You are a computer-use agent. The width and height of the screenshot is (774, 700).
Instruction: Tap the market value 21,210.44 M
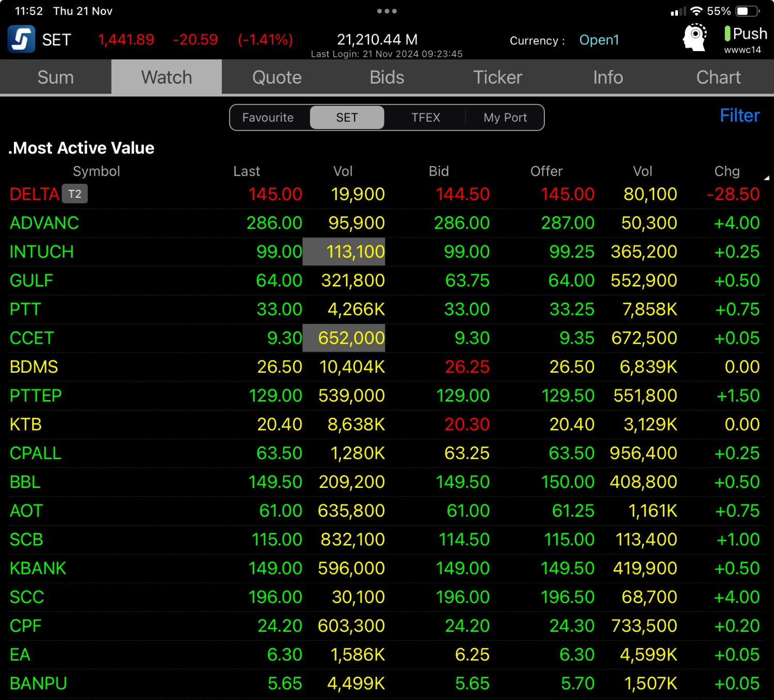pos(377,40)
